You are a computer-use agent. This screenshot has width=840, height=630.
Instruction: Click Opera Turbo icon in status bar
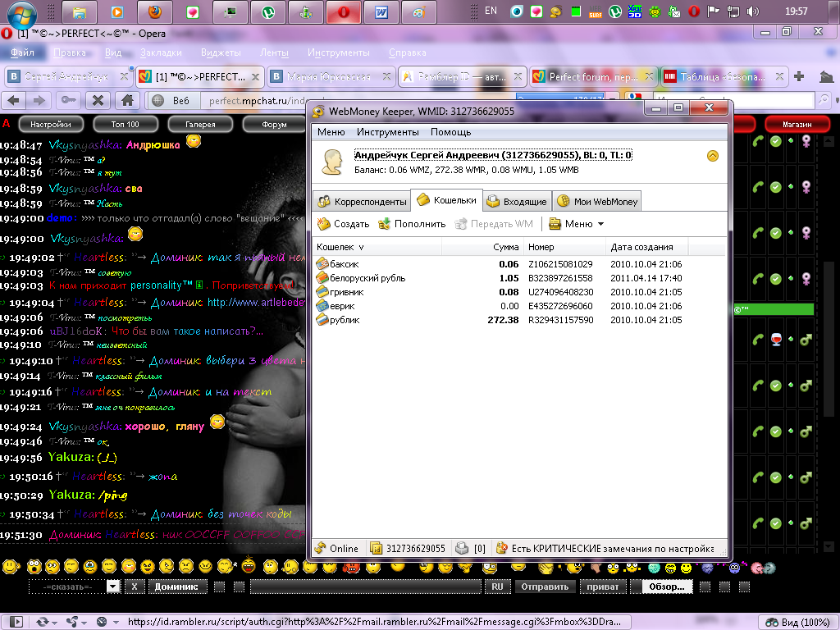pos(102,622)
